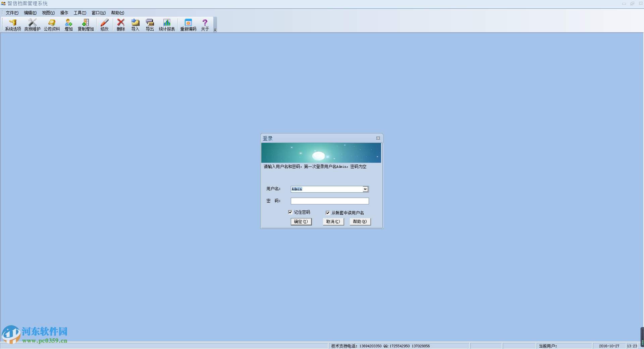644x349 pixels.
Task: Click the 技术支持电话 status bar text
Action: (x=380, y=346)
